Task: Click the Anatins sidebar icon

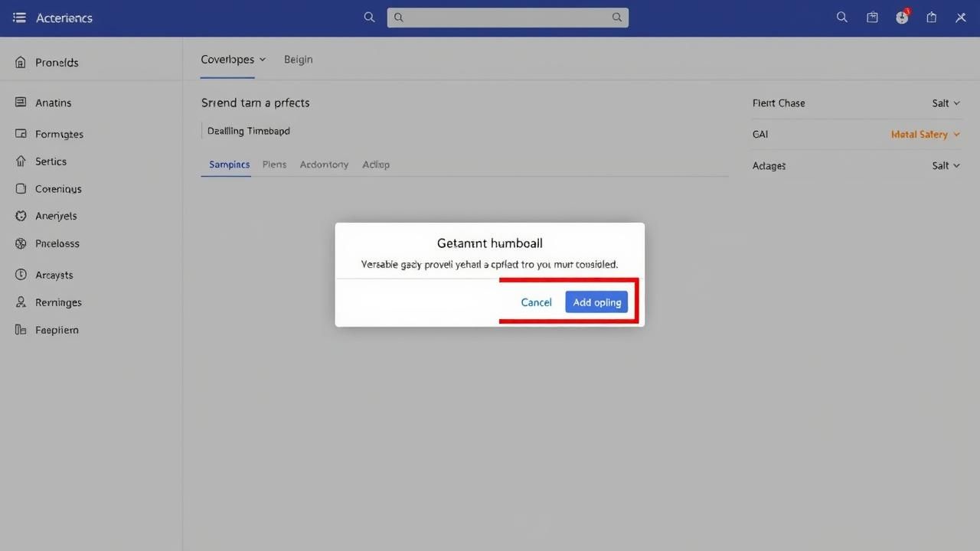Action: (x=21, y=103)
